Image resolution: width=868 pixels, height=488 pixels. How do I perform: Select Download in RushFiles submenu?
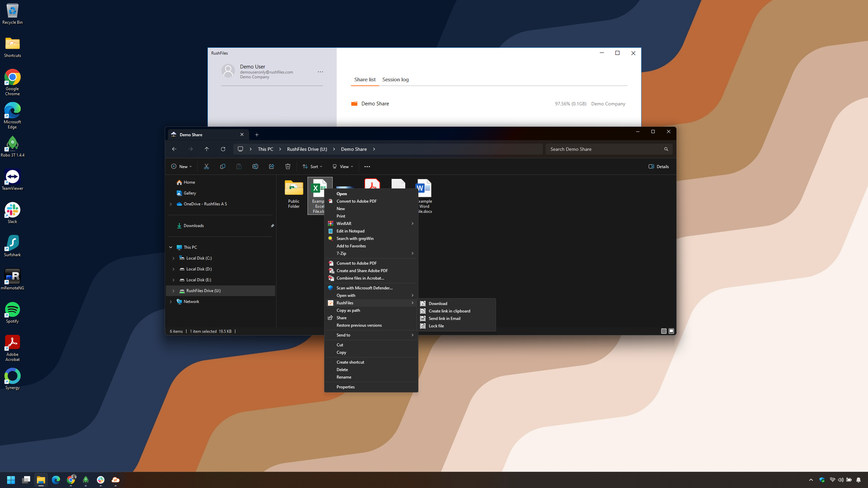[438, 304]
